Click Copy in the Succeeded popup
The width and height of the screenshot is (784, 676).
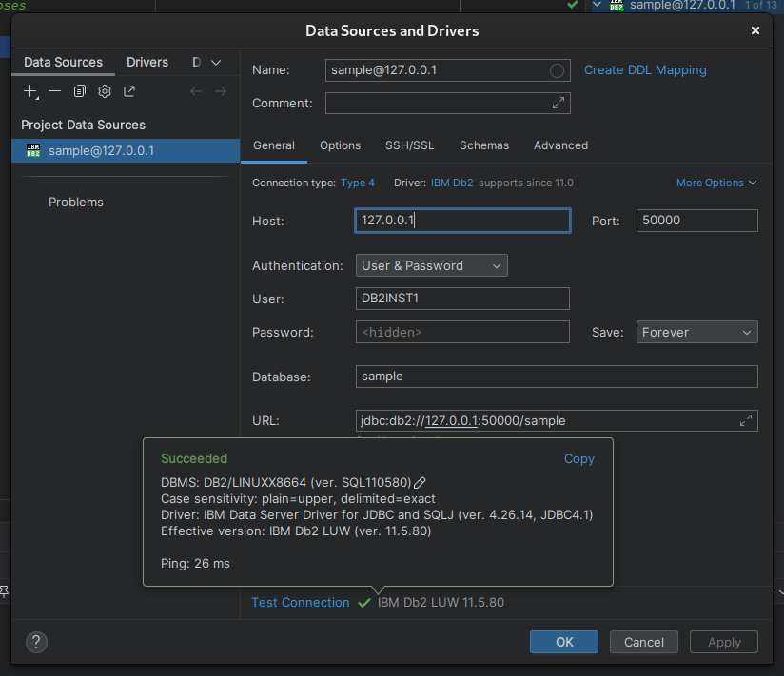pos(578,458)
